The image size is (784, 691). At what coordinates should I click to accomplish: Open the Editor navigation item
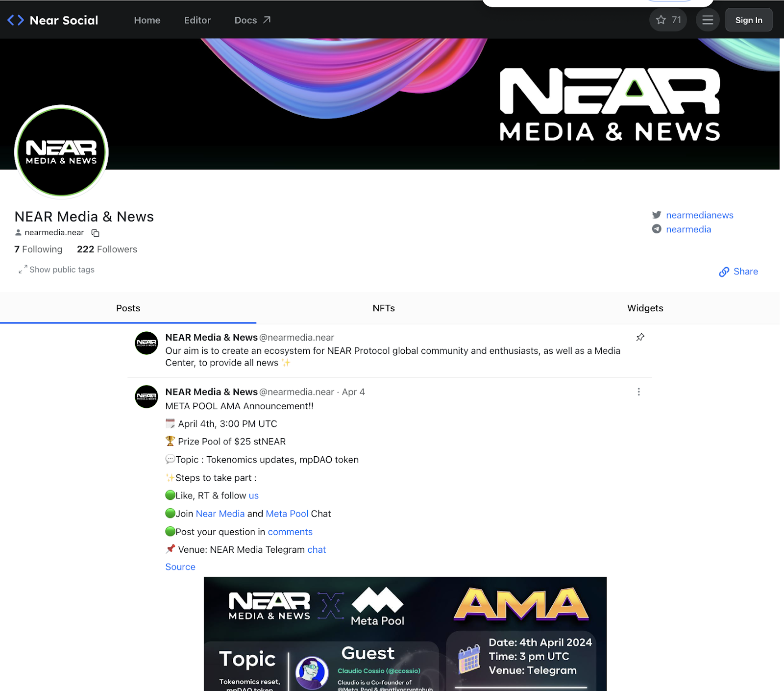pos(197,20)
